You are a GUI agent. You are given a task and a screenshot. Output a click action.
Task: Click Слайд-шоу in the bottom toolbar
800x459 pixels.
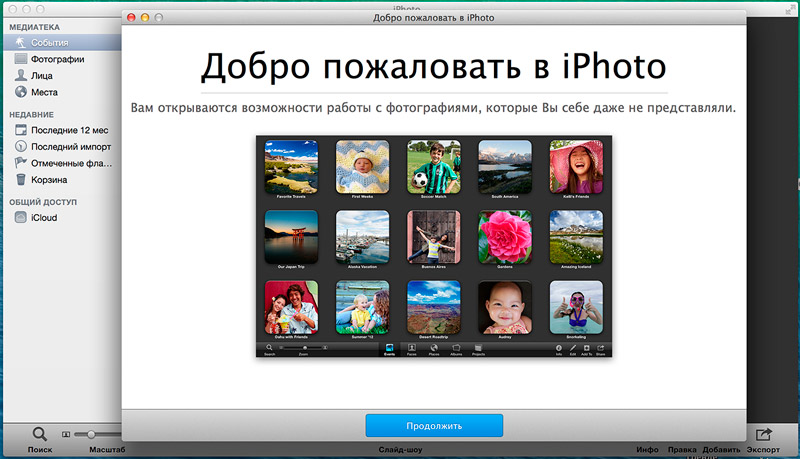401,450
